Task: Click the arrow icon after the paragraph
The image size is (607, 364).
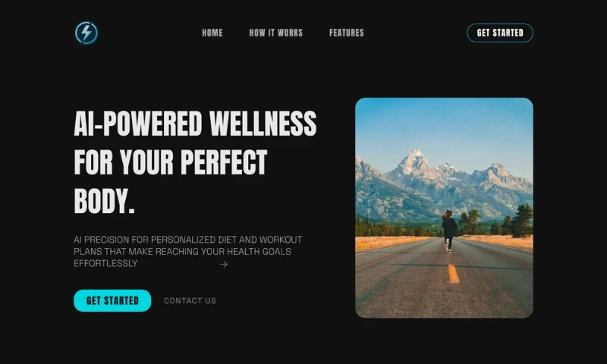Action: [223, 264]
